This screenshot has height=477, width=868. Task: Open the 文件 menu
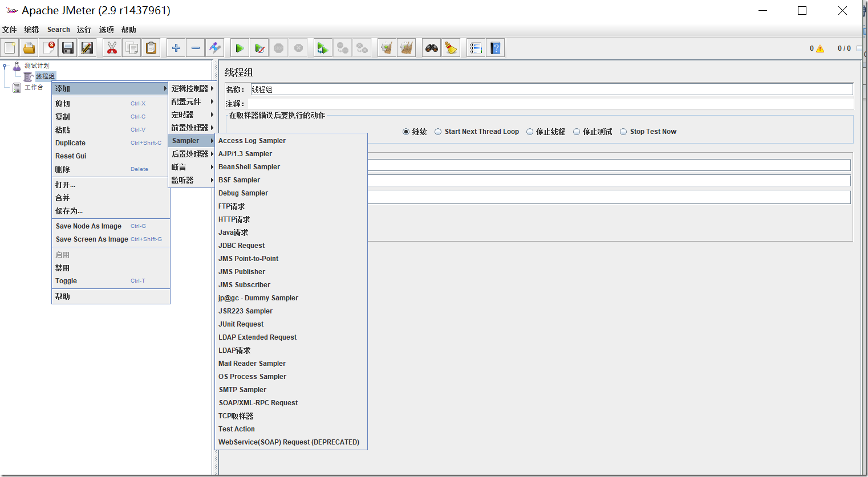point(10,30)
